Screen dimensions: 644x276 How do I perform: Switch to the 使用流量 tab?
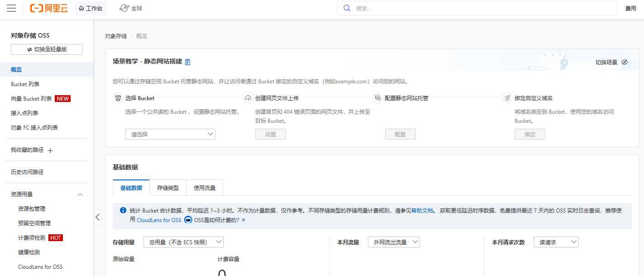pos(205,187)
